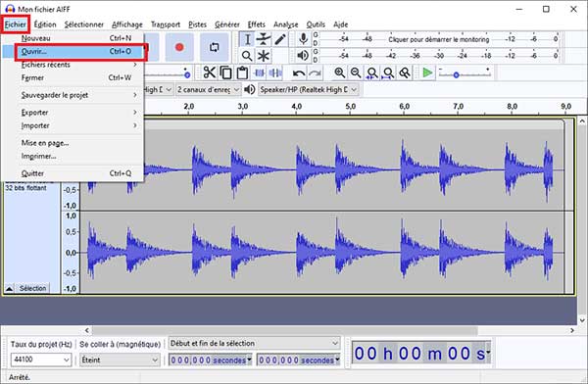Select the Multi-tool asterisk icon
The image size is (588, 384).
pos(264,56)
